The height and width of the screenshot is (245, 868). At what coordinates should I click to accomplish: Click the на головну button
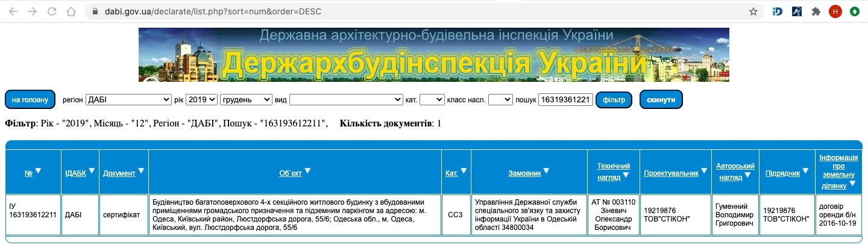[x=30, y=99]
